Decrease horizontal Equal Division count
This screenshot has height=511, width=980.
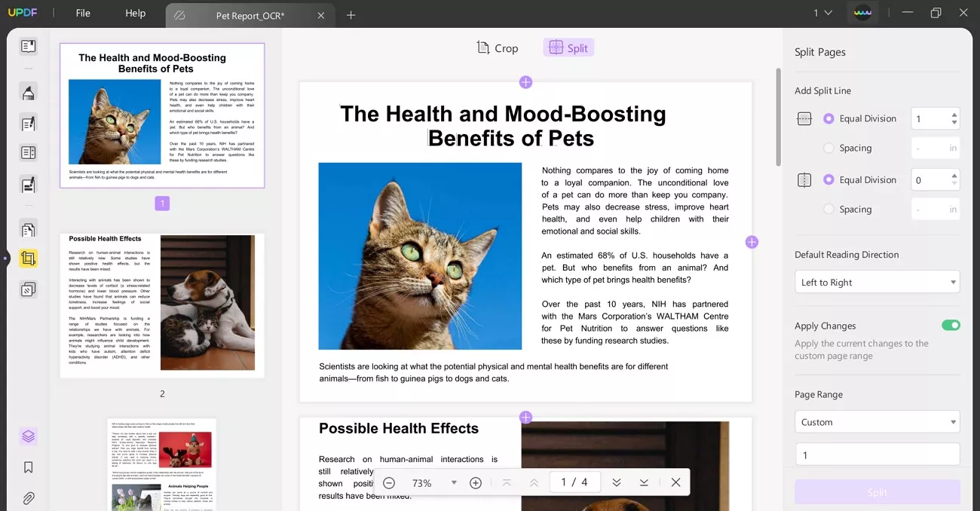954,122
